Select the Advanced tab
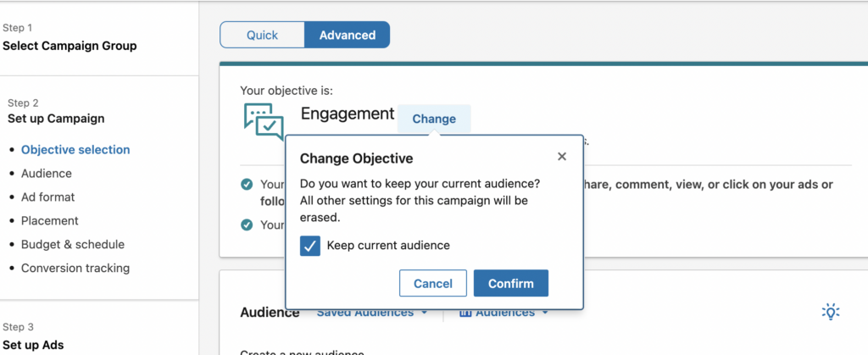868x355 pixels. [x=348, y=35]
